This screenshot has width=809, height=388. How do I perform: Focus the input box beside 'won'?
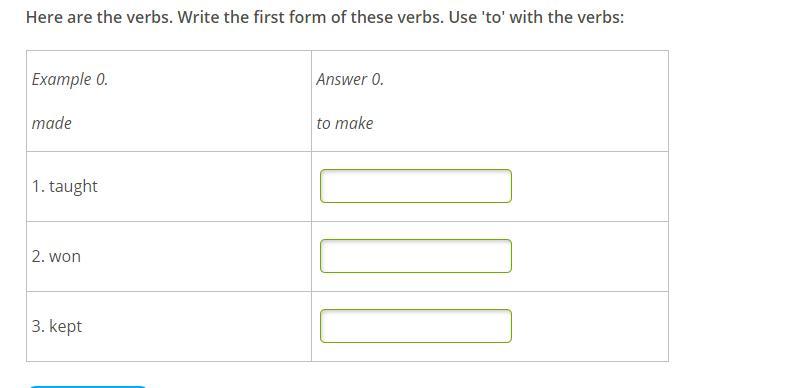[416, 256]
